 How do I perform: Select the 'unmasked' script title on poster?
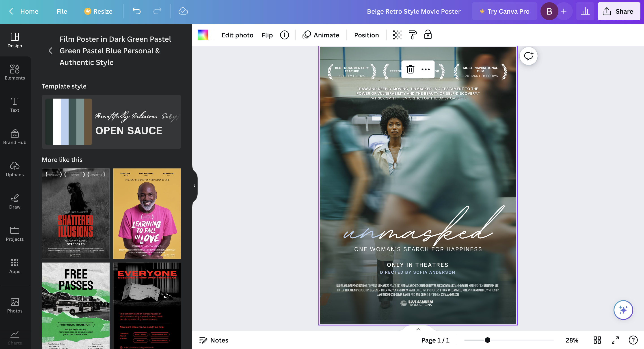(424, 226)
